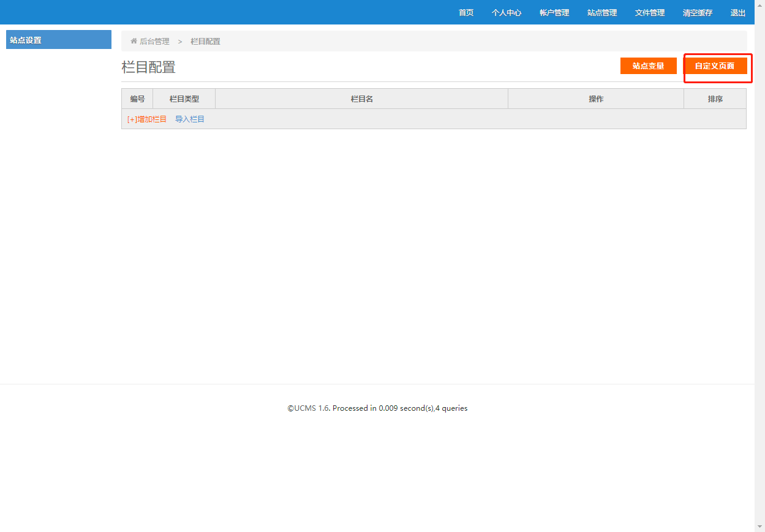
Task: Log out via the 退出 link
Action: (738, 13)
